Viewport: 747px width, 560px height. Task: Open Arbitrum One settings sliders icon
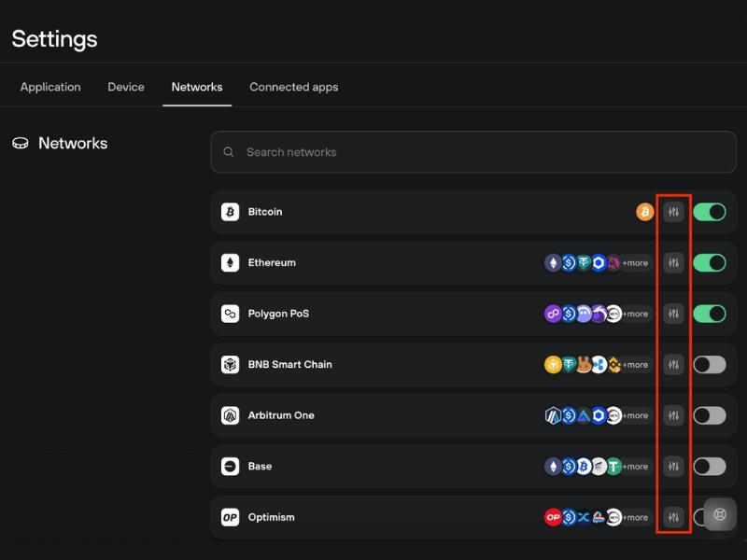pos(673,415)
